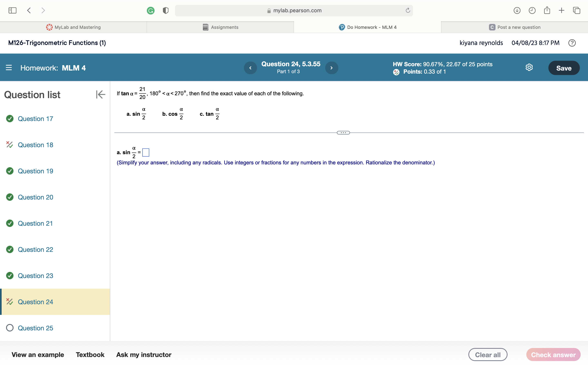Go to the next question arrow
588x368 pixels.
click(x=332, y=68)
